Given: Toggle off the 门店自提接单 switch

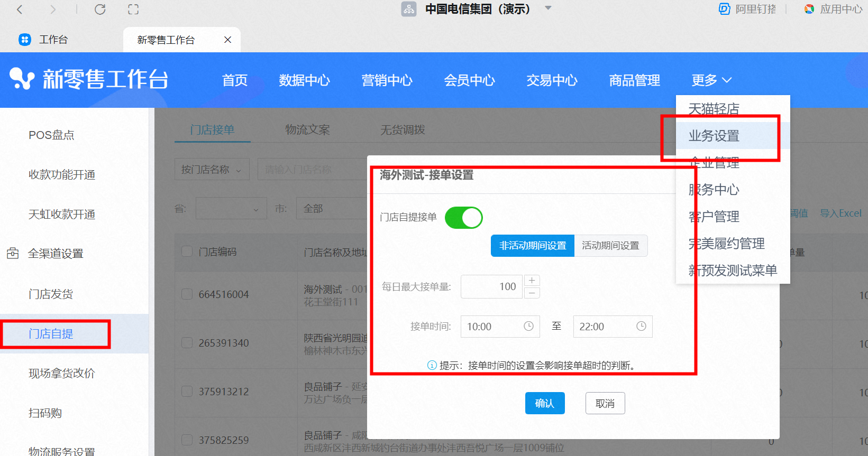Looking at the screenshot, I should pyautogui.click(x=464, y=218).
